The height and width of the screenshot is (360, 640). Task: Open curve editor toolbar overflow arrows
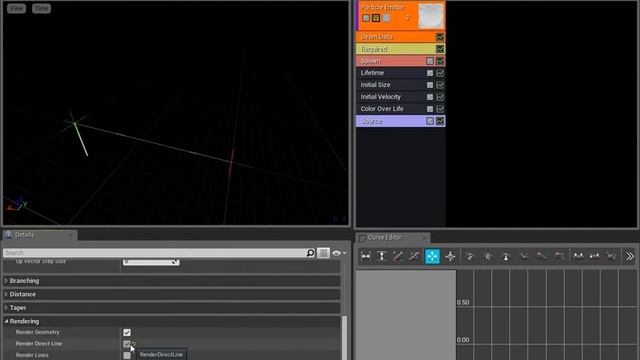click(630, 256)
